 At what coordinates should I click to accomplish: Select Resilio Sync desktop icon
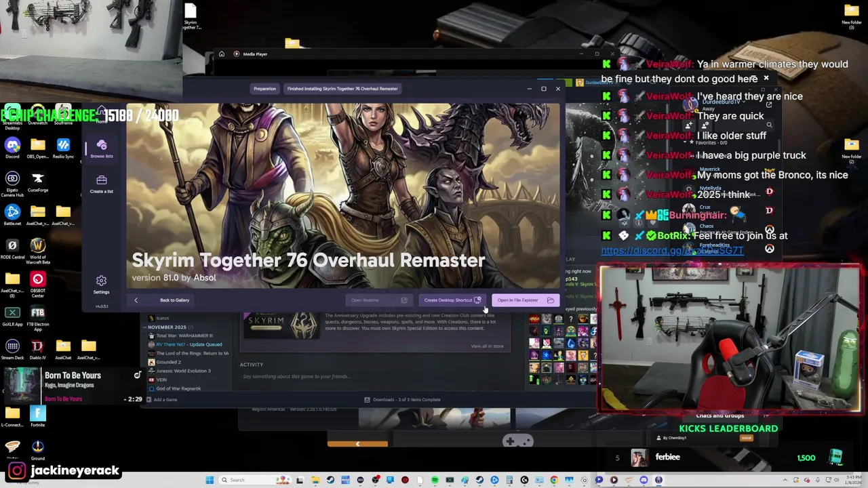coord(63,148)
